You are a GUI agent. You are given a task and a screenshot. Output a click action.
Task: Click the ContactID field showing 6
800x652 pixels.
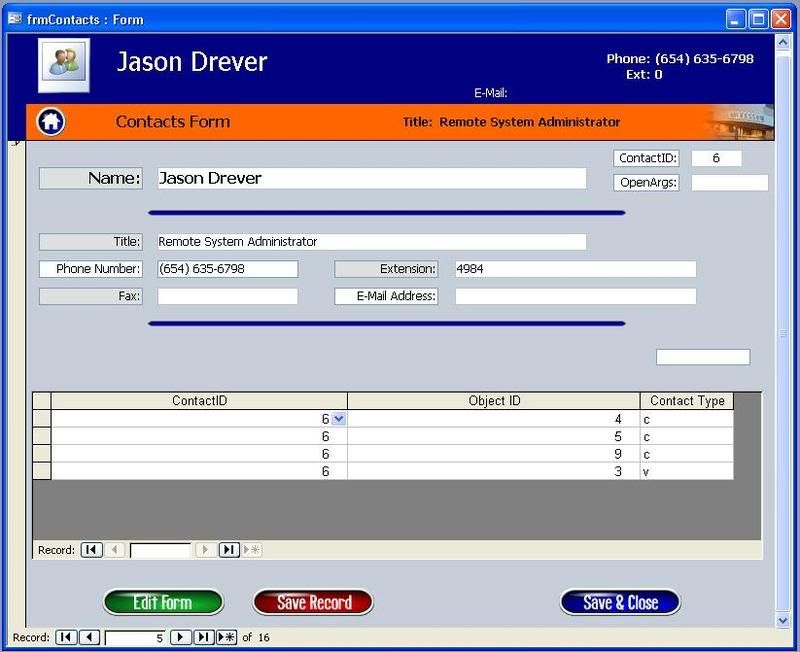tap(716, 158)
